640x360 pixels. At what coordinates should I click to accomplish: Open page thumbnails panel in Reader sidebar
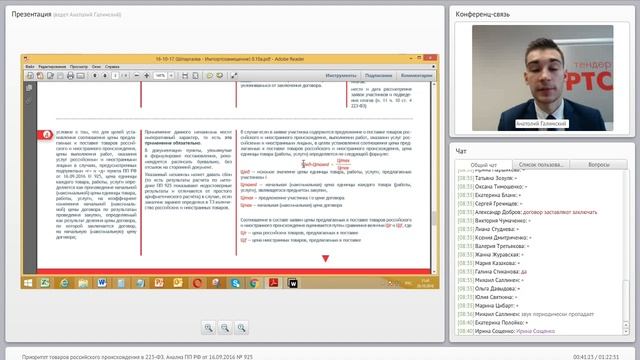point(29,88)
